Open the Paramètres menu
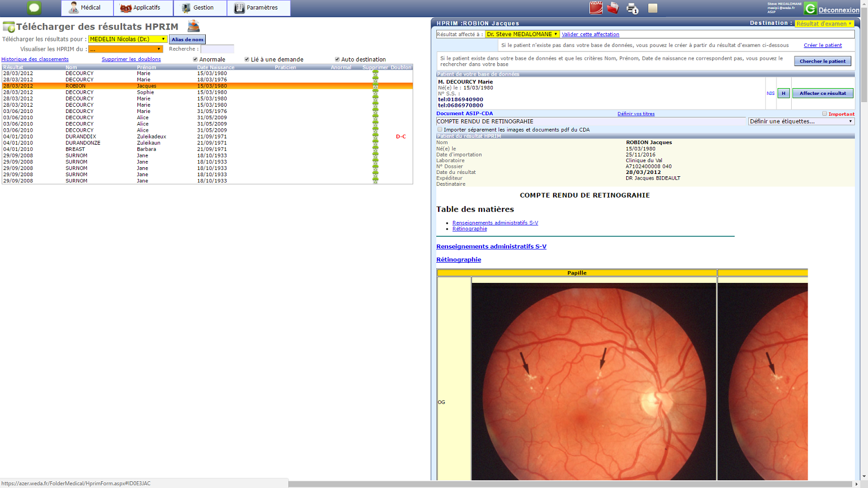 (x=258, y=8)
